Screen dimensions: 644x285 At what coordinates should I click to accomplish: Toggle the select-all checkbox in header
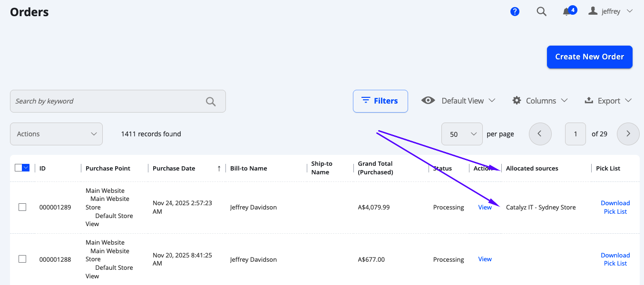(x=19, y=168)
